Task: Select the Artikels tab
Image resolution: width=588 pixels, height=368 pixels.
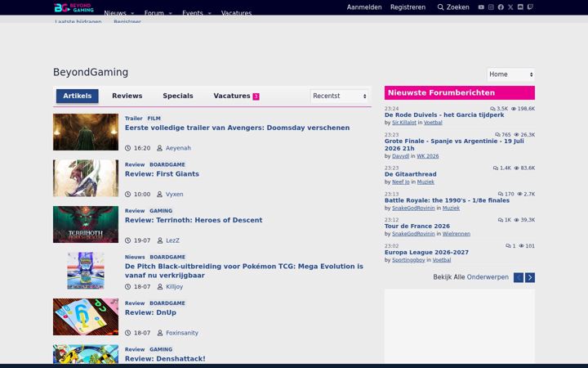Action: coord(78,96)
